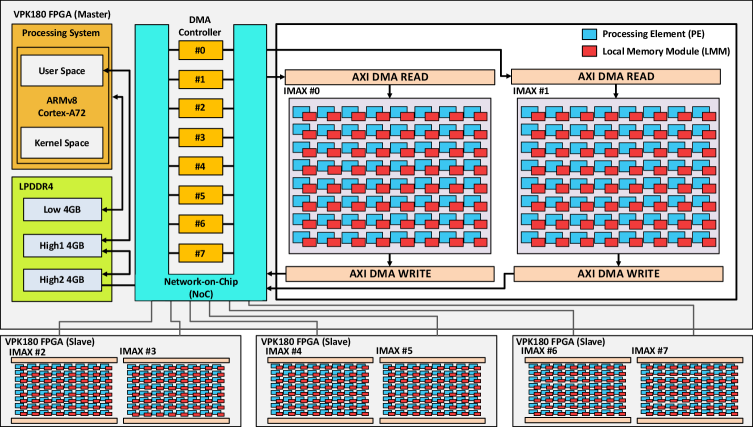The height and width of the screenshot is (427, 753).
Task: Click the Kernel Space box
Action: [61, 143]
